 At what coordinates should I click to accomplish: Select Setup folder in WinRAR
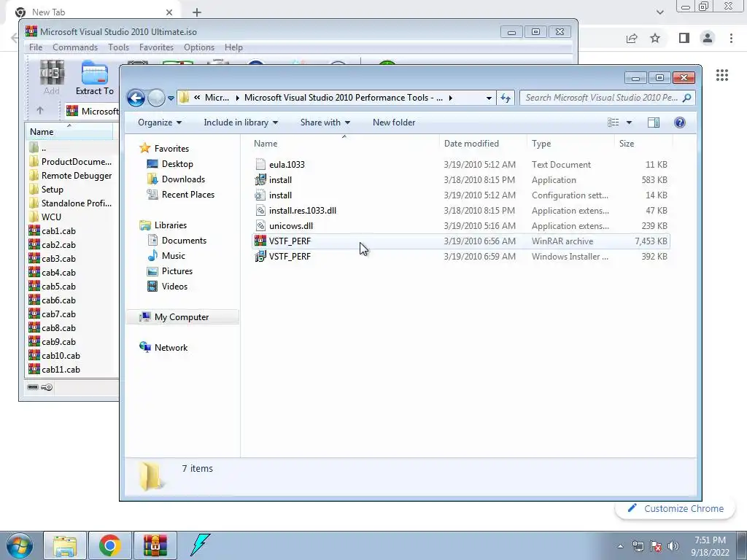(x=46, y=189)
